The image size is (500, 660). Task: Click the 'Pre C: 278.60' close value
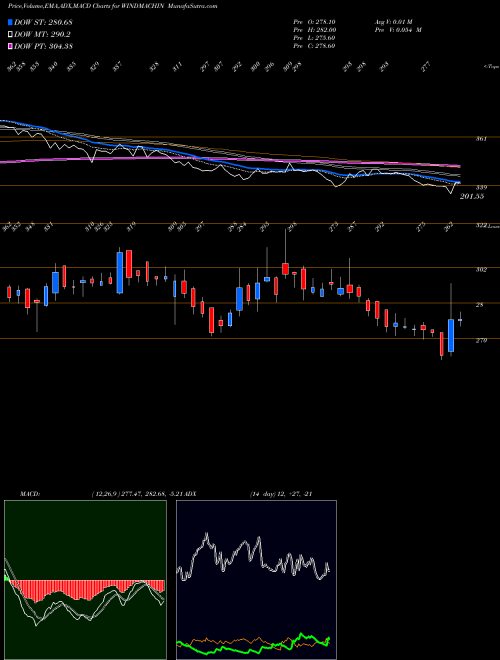(x=314, y=46)
